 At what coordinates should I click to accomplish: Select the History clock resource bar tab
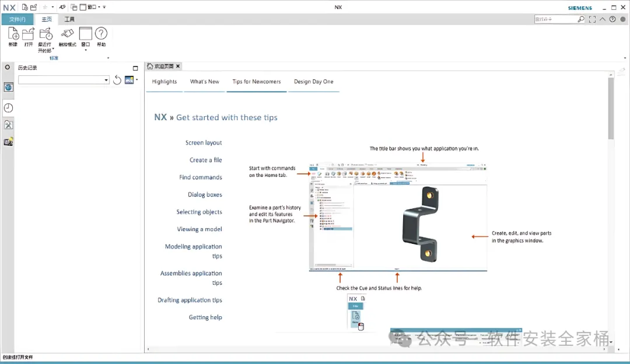[8, 108]
